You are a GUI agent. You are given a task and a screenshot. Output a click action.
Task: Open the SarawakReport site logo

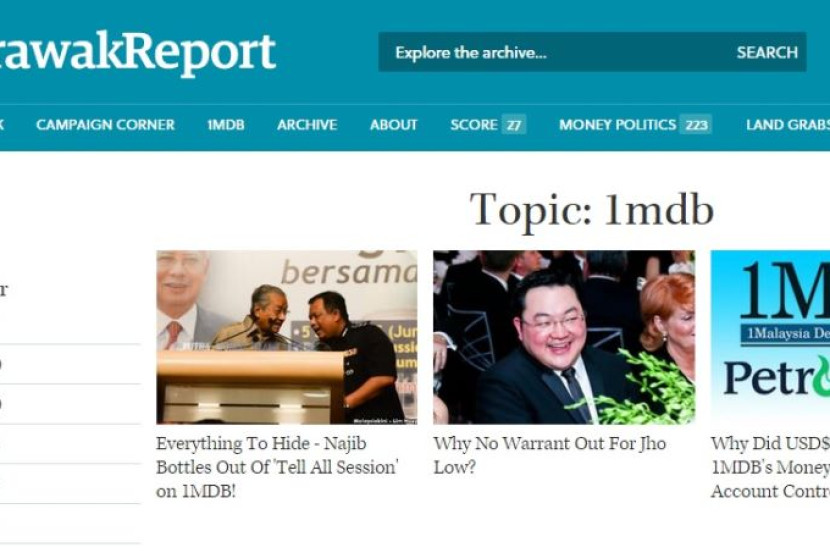pos(138,53)
